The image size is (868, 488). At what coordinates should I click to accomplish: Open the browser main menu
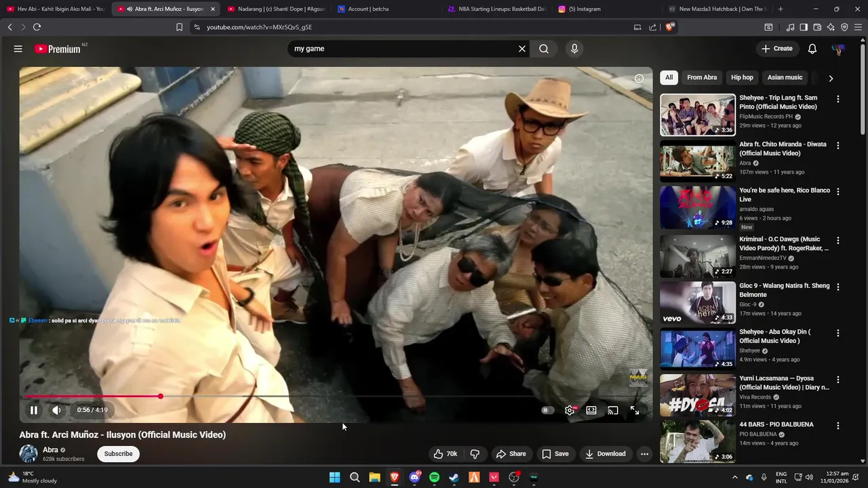click(859, 27)
